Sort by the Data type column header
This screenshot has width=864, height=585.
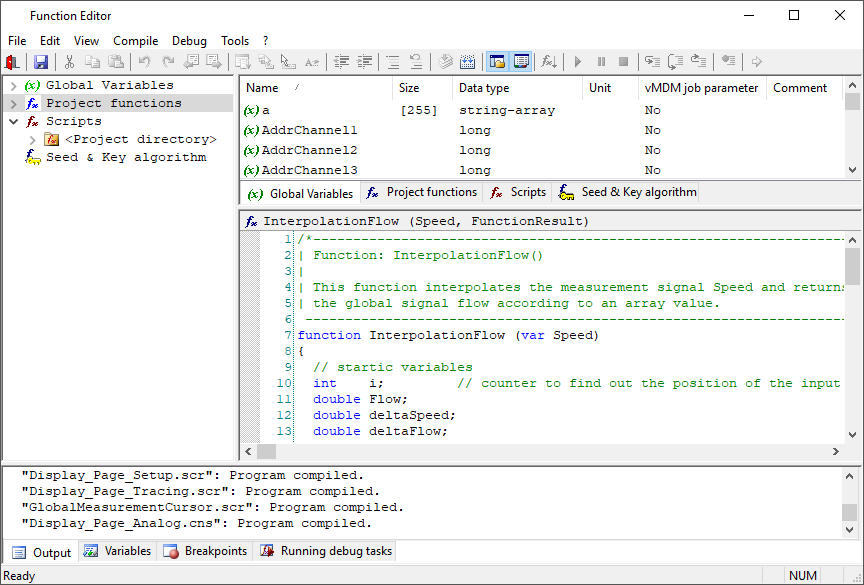[517, 88]
